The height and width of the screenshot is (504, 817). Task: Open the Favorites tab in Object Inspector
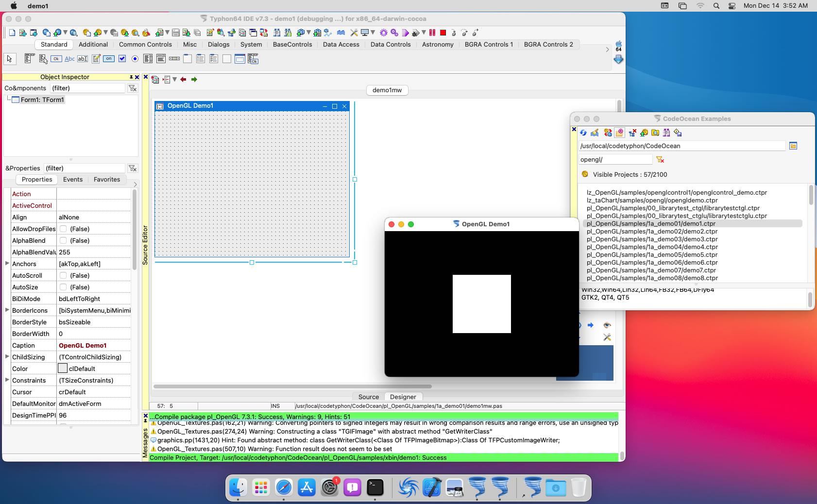pyautogui.click(x=107, y=179)
